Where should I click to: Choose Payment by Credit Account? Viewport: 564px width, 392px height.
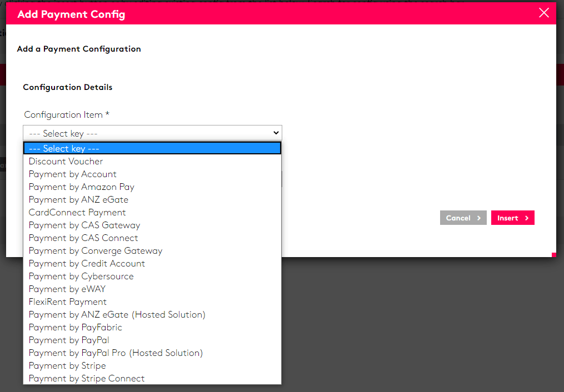pos(152,263)
